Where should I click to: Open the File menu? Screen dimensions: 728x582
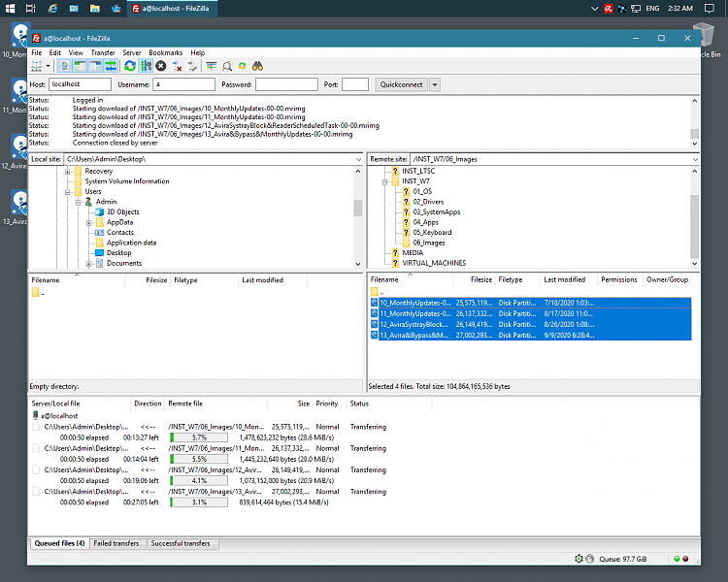click(x=37, y=53)
